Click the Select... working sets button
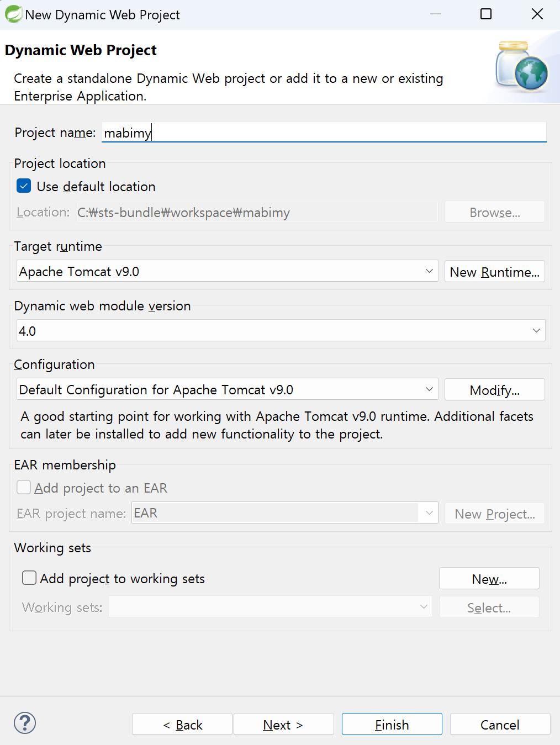 (489, 607)
